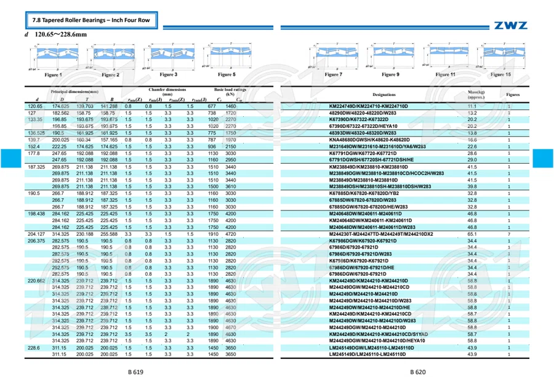This screenshot has width=554, height=392.
Task: Click designation M231649DW/M231610-M231610D/YA6/W283
Action: point(377,146)
